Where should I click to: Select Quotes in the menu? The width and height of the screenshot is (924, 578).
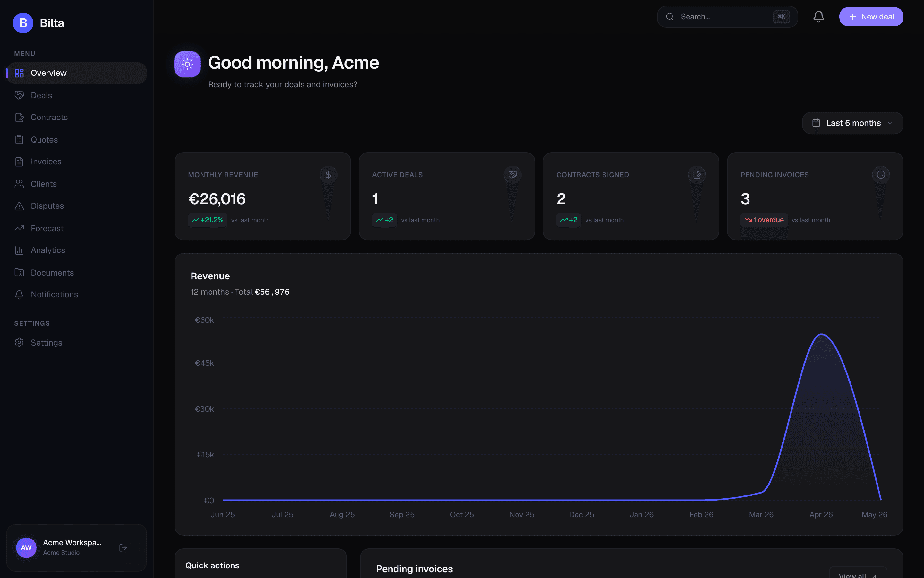77,140
